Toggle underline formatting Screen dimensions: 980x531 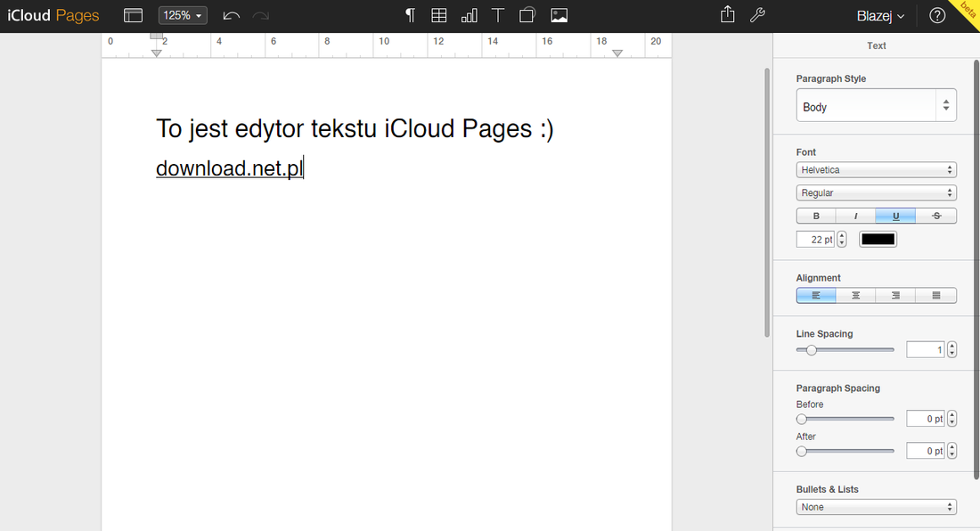pos(895,216)
